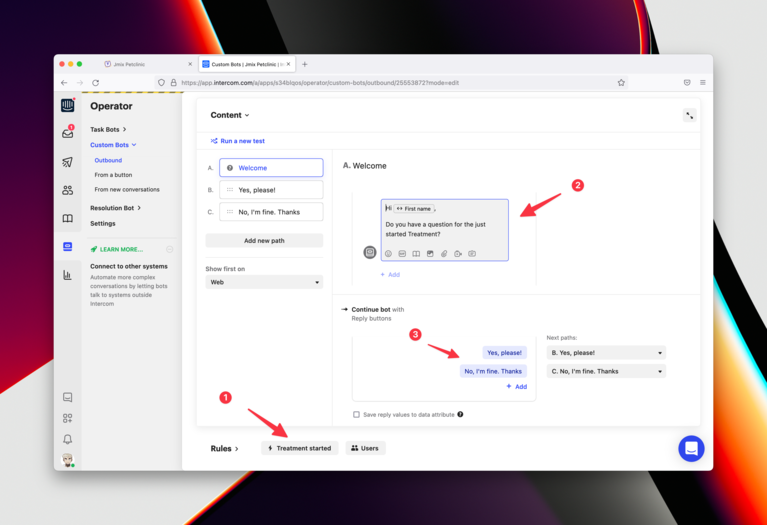Insert an emoji in the message editor
Viewport: 767px width, 525px height.
[x=388, y=253]
